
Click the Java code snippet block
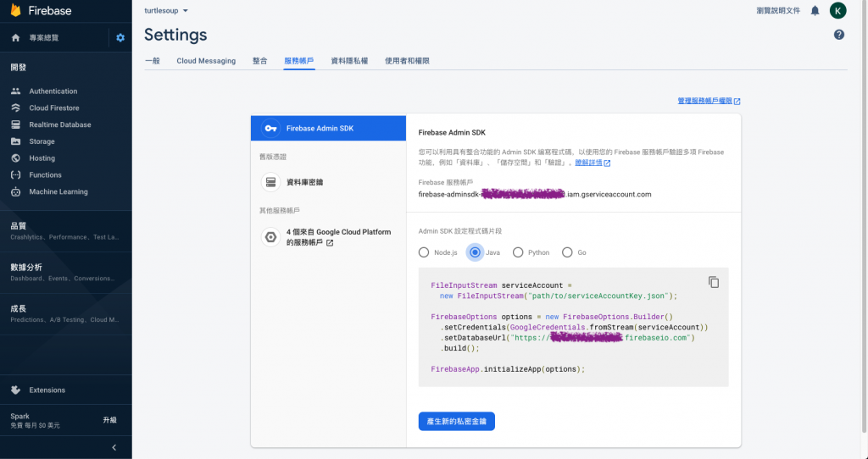tap(573, 328)
